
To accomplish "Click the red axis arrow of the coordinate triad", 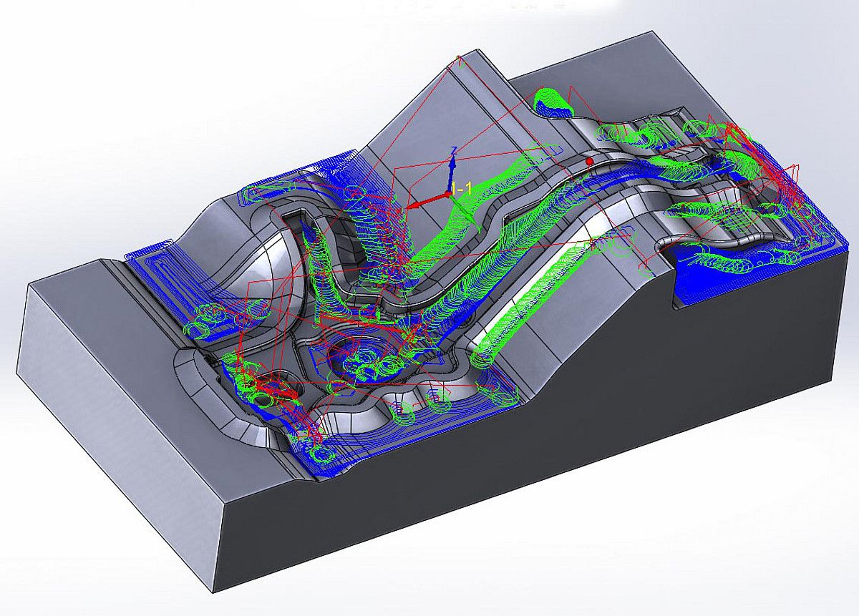I will [429, 200].
